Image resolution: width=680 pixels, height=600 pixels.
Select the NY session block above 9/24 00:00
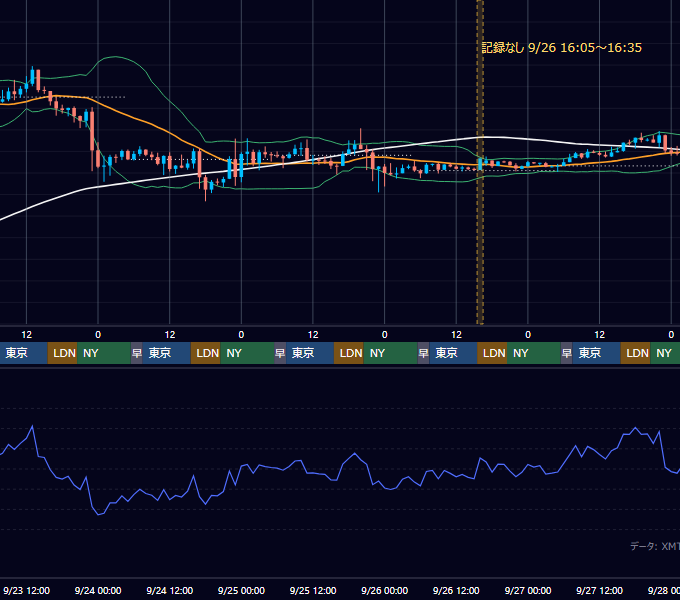pos(104,353)
